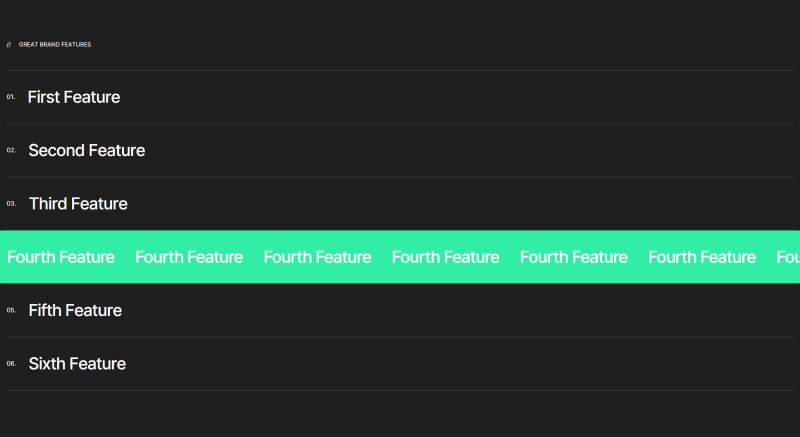Click the 01. number label
Screen dimensions: 800x438
tap(11, 97)
